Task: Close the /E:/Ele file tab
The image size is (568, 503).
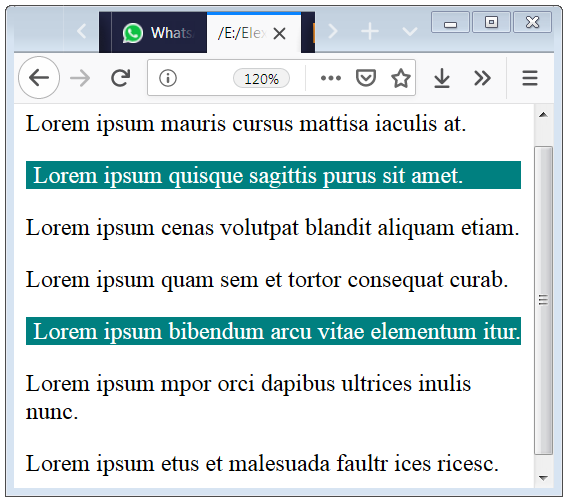Action: tap(279, 34)
